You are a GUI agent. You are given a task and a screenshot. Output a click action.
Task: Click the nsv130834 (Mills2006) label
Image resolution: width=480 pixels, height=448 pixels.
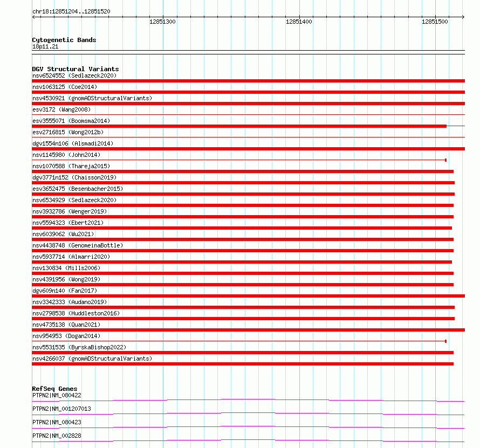pos(66,268)
